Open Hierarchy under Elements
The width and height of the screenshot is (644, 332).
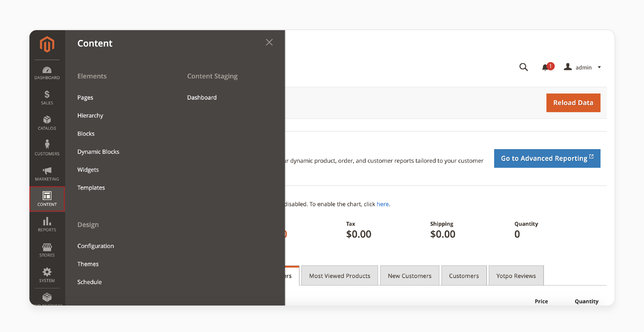tap(90, 115)
